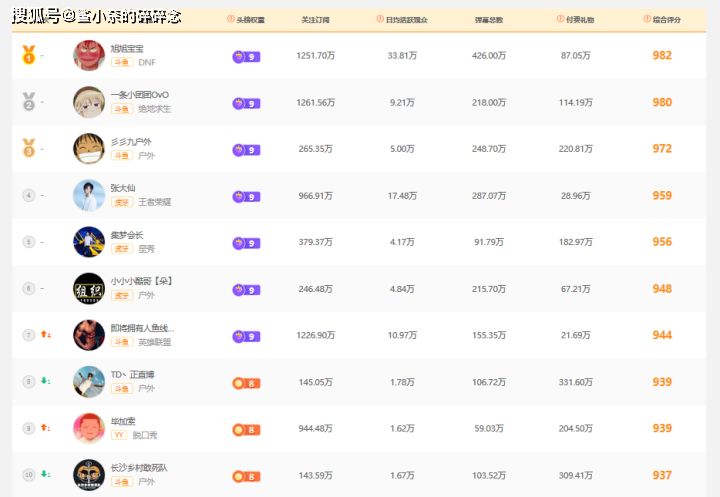Screen dimensions: 720x497
Task: Click the info icon beside 综合评分 header
Action: pyautogui.click(x=647, y=19)
